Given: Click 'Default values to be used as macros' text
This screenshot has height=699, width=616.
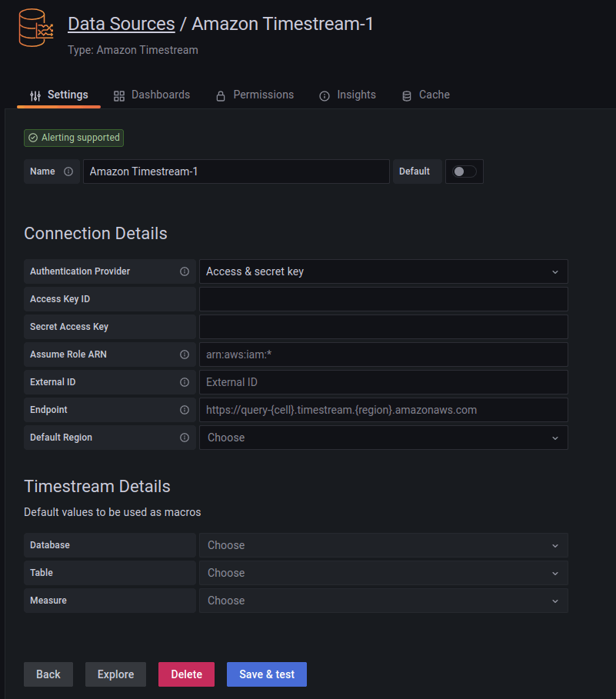Looking at the screenshot, I should (112, 512).
